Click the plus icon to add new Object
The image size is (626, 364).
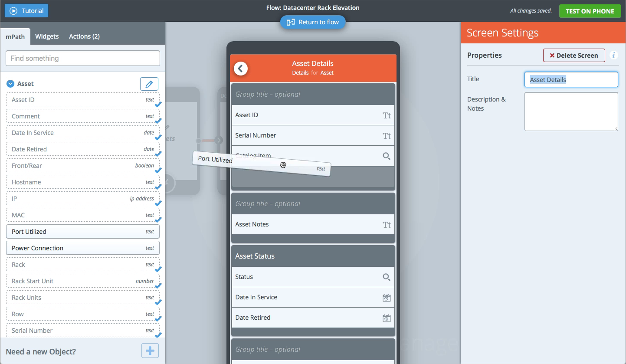pos(150,351)
